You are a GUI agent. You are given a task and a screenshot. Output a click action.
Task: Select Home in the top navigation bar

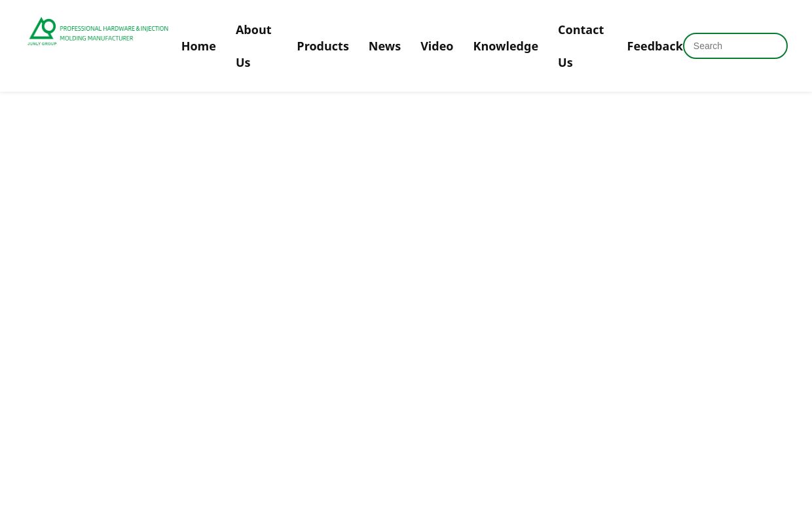198,46
